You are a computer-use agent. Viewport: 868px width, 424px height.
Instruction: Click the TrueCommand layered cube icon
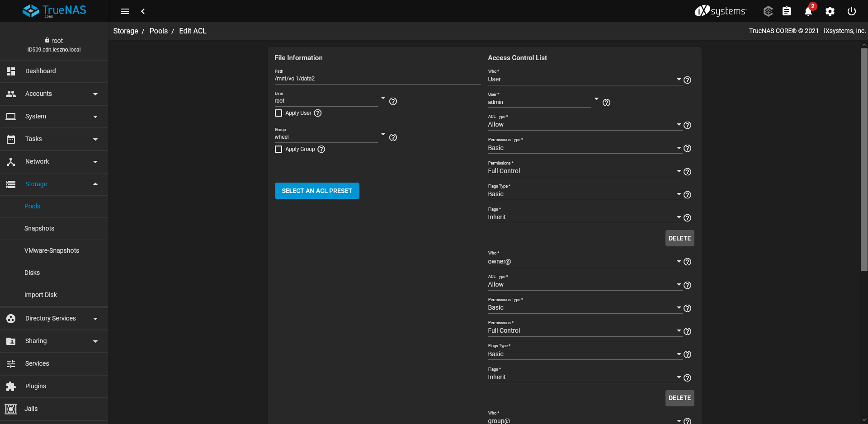pos(768,11)
